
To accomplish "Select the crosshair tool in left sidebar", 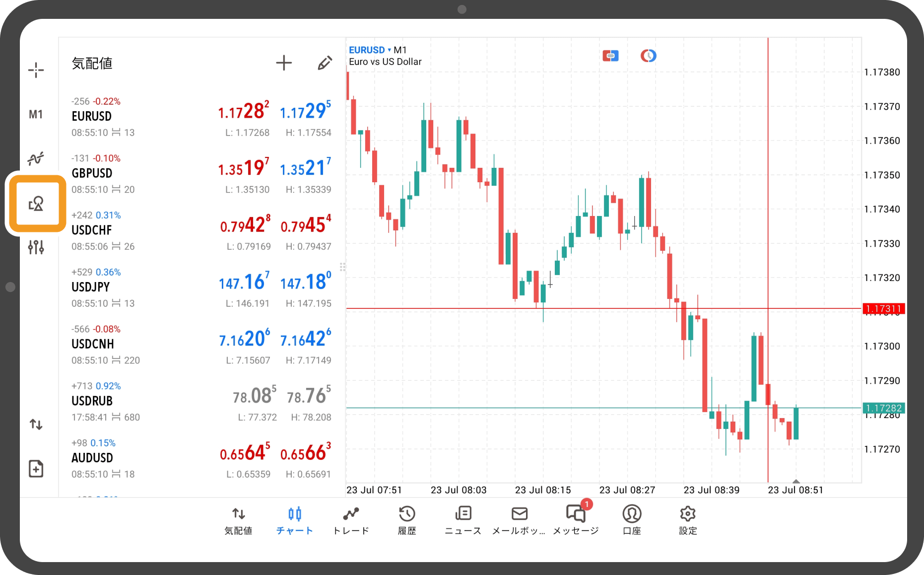I will 36,70.
